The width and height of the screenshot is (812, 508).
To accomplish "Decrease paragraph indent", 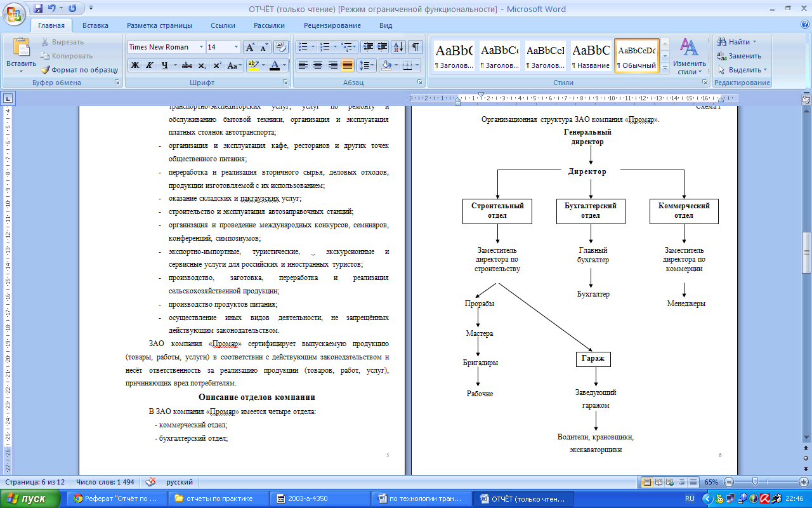I will pyautogui.click(x=368, y=47).
